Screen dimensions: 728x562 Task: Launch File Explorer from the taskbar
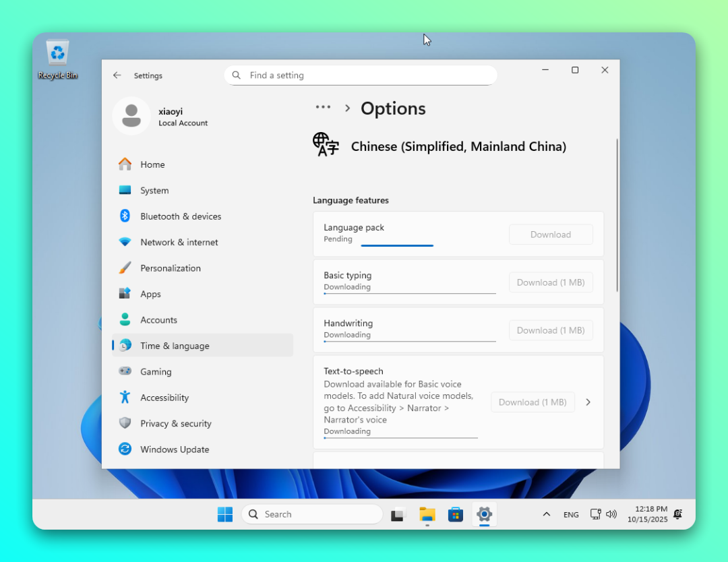coord(427,514)
